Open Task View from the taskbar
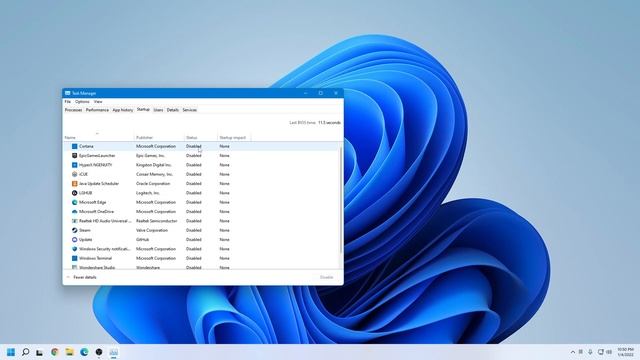 (40, 352)
